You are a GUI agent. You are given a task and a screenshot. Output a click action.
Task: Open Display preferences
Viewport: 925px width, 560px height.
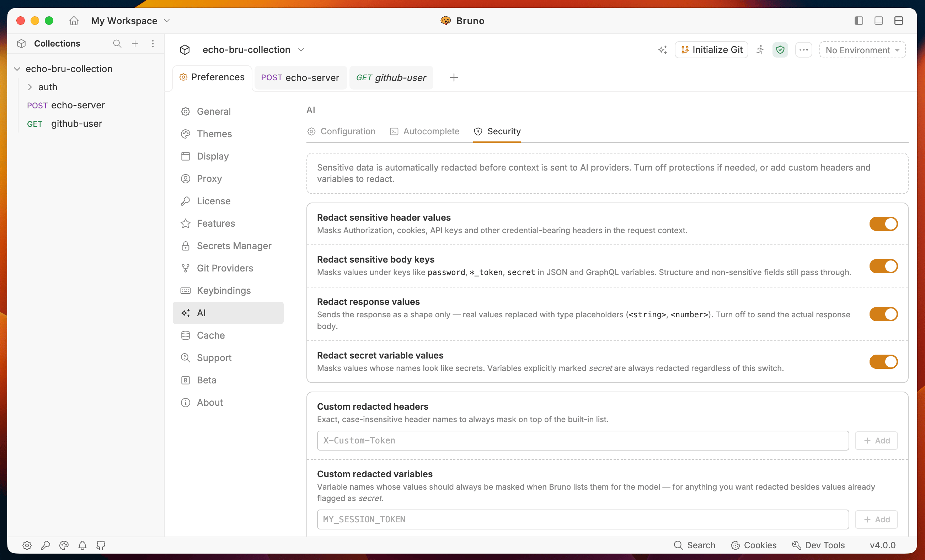pos(228,156)
